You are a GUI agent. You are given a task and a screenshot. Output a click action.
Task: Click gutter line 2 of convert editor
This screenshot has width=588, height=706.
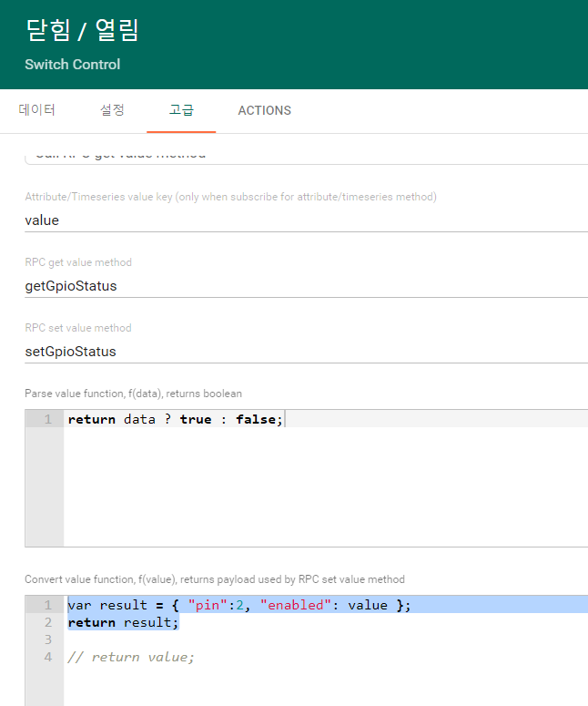pyautogui.click(x=47, y=622)
